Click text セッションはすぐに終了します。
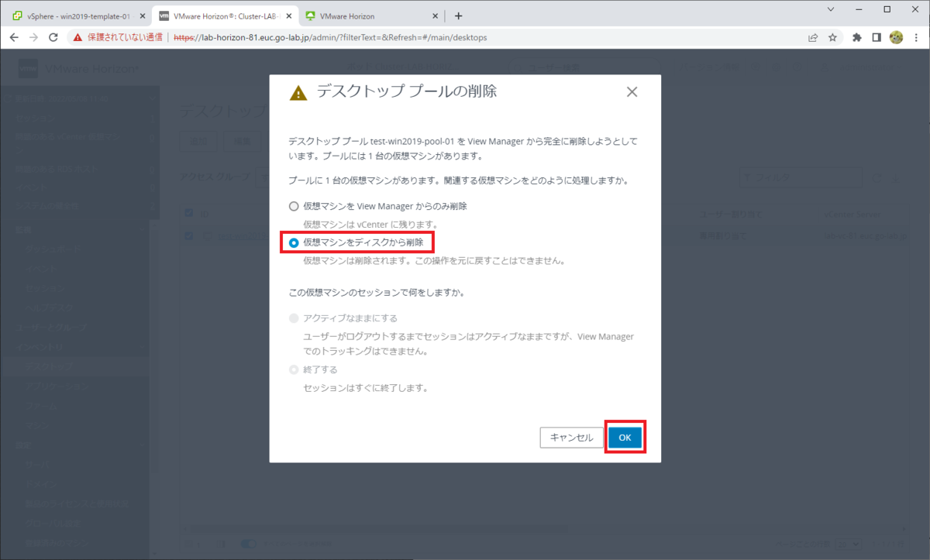 [x=366, y=387]
